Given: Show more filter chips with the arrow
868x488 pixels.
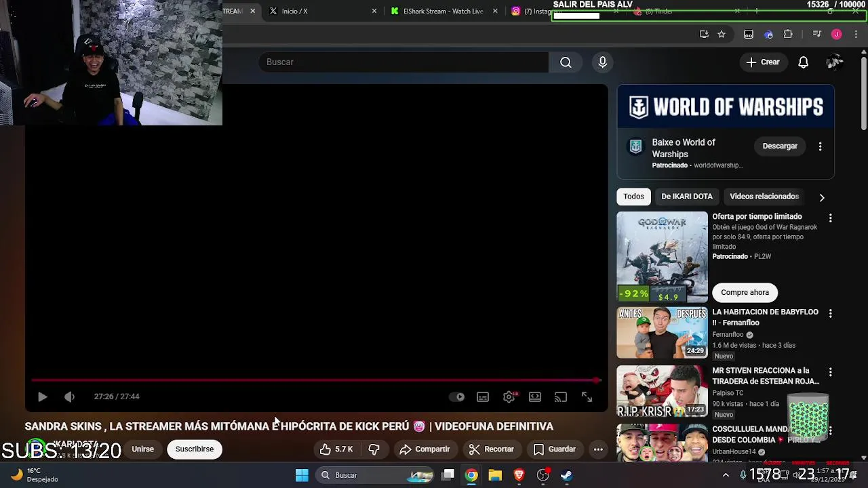Looking at the screenshot, I should click(822, 197).
